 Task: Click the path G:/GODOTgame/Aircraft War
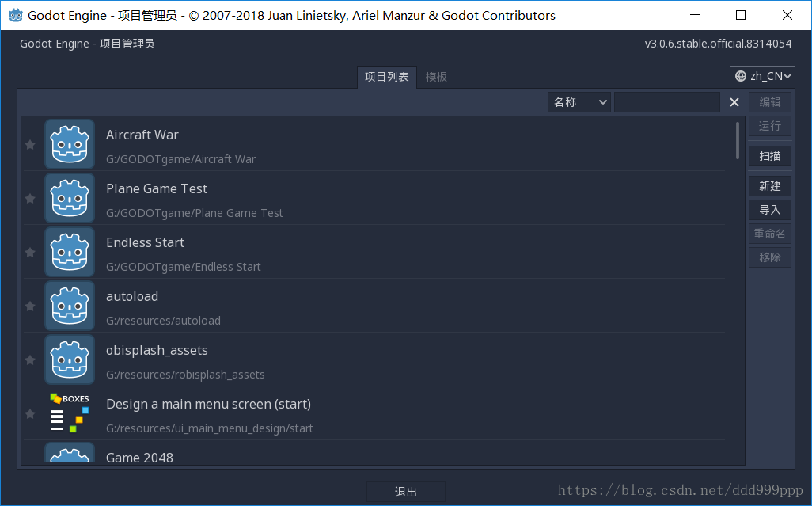(180, 159)
